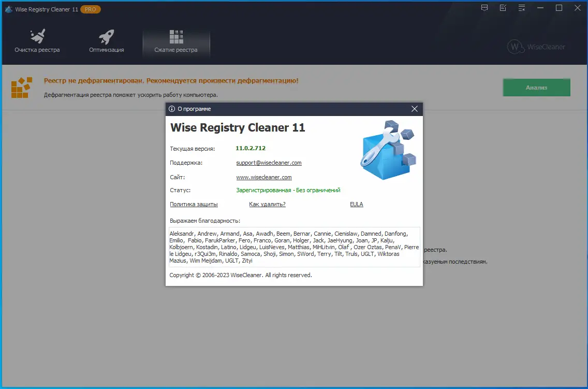Select the Очистка реестра broom tool
588x389 pixels.
[37, 41]
